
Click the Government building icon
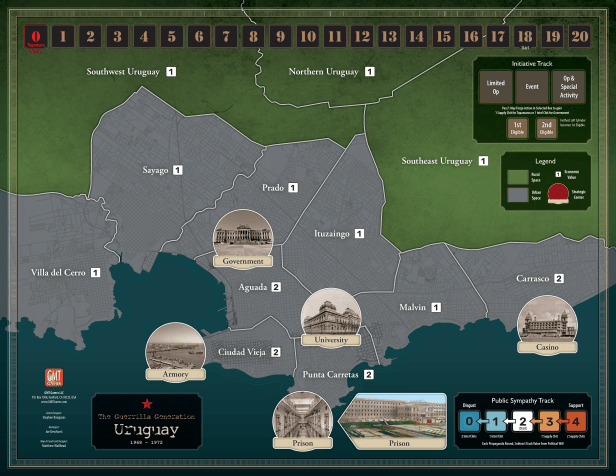tap(243, 236)
